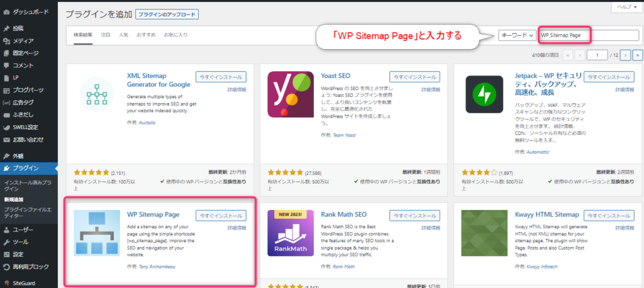
Task: Install the Yoast SEO plugin now
Action: 415,77
